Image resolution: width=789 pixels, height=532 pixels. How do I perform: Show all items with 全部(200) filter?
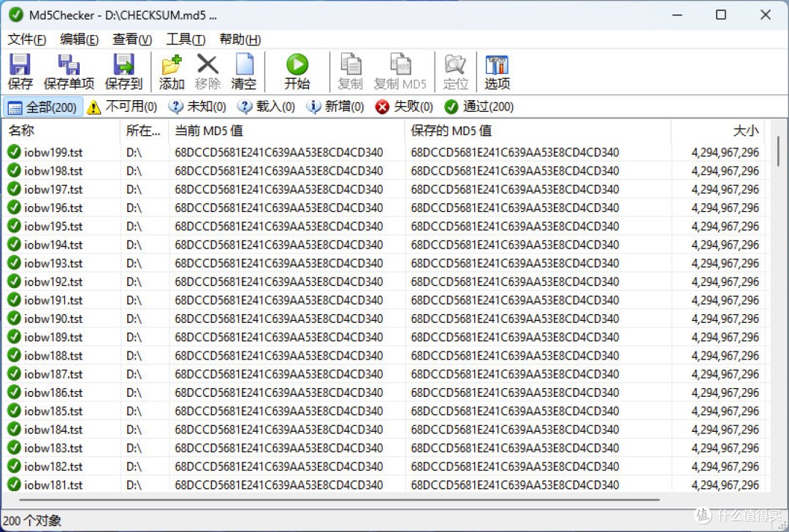coord(43,107)
